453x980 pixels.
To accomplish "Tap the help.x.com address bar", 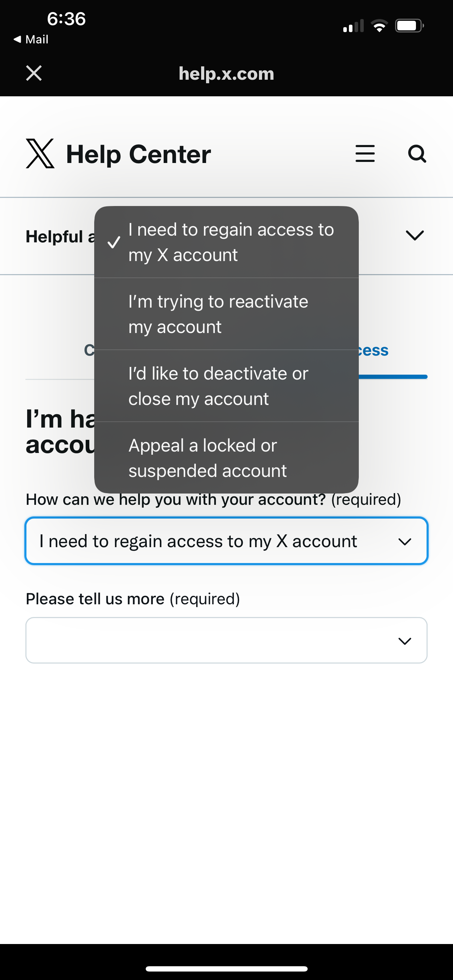I will 226,73.
